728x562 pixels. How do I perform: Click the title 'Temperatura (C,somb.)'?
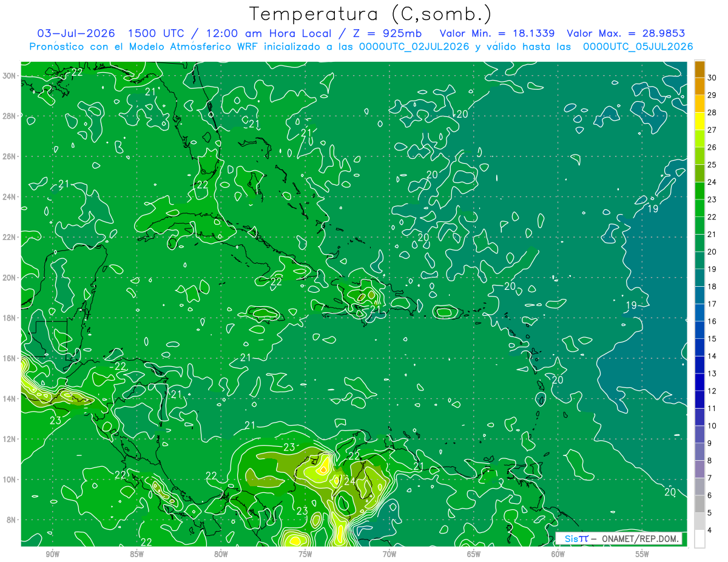click(x=371, y=15)
